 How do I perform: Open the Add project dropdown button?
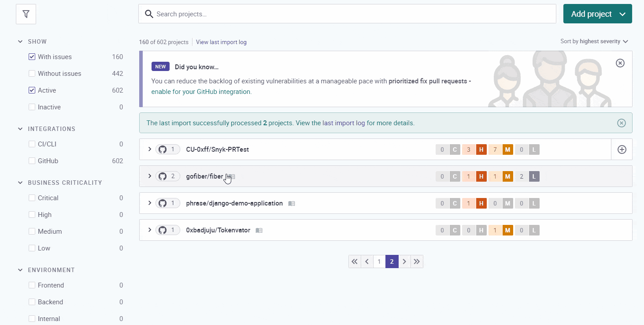pyautogui.click(x=597, y=14)
